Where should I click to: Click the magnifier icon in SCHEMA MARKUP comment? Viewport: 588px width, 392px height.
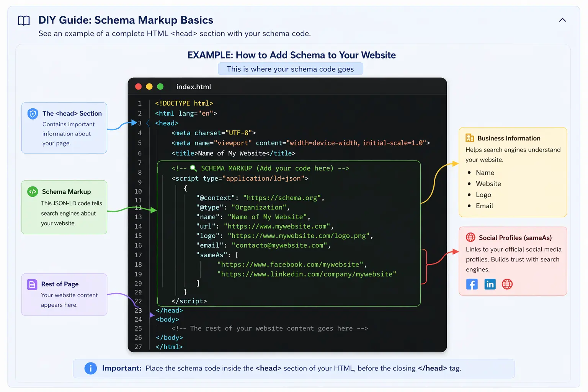point(193,168)
